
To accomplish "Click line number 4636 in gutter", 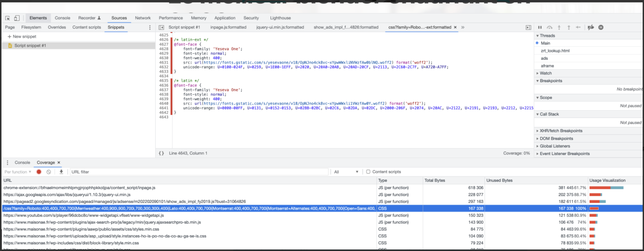I will coord(164,85).
